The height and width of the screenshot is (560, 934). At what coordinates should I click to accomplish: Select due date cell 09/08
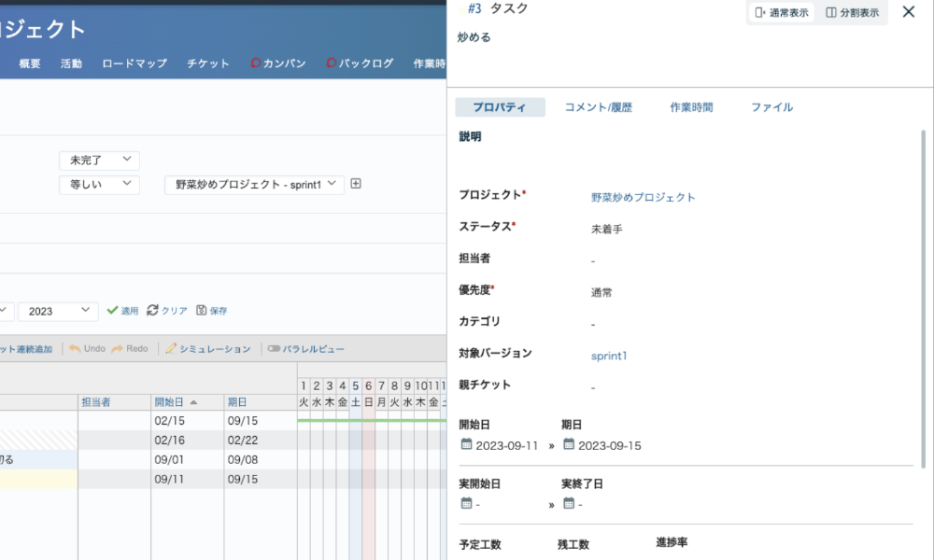click(x=261, y=460)
